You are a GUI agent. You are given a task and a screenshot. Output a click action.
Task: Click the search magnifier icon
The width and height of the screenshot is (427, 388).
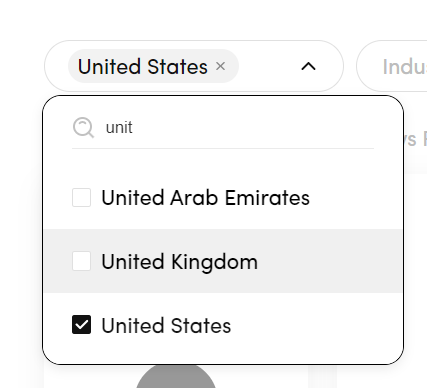point(83,127)
